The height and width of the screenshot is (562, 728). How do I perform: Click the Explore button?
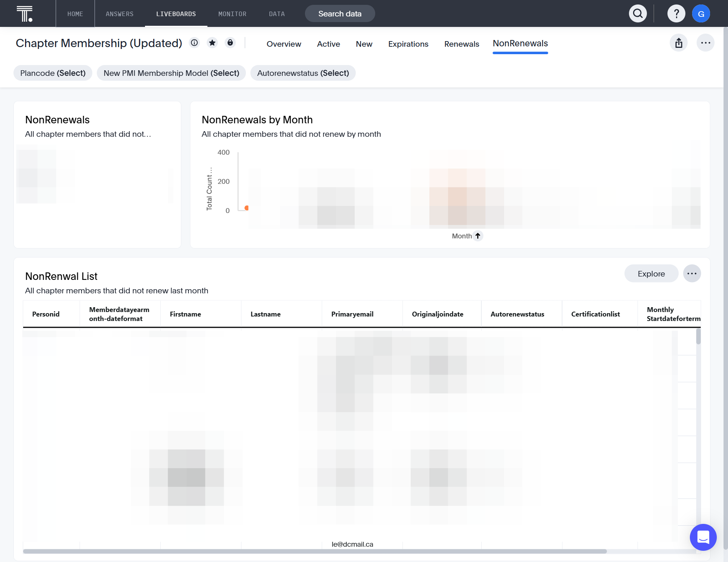click(651, 274)
